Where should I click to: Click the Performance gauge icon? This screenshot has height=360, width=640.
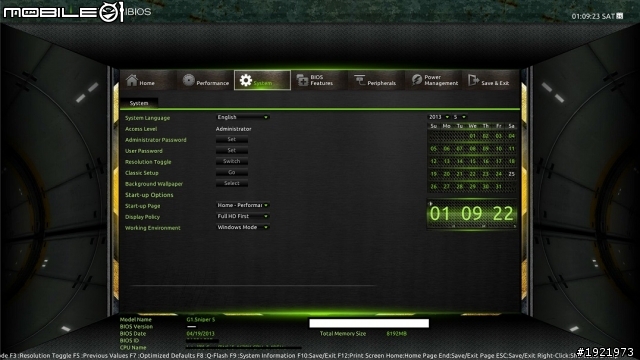188,80
